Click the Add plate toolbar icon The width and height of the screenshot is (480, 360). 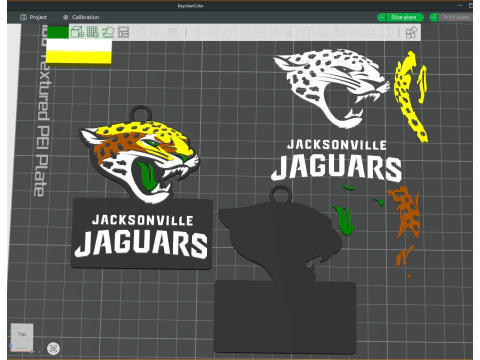[93, 32]
